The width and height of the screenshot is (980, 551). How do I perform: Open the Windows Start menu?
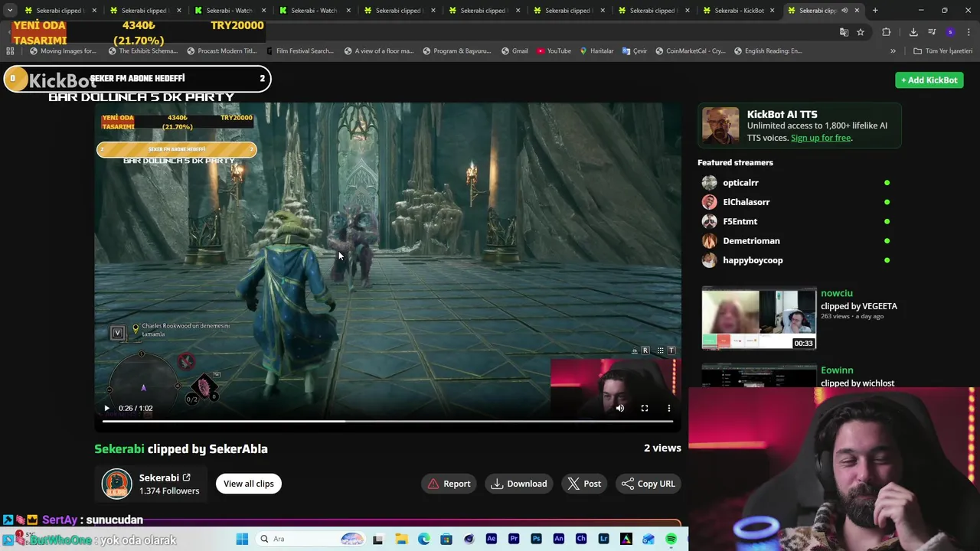[x=242, y=540]
